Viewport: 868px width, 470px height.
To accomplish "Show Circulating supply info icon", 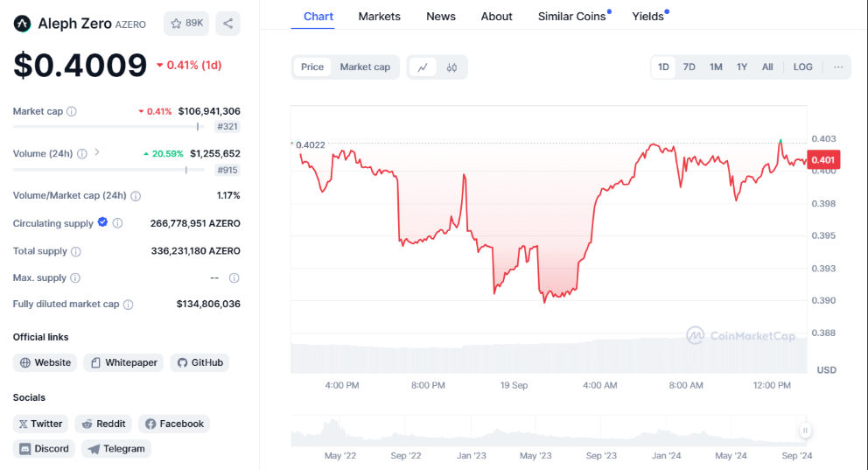I will pyautogui.click(x=117, y=223).
